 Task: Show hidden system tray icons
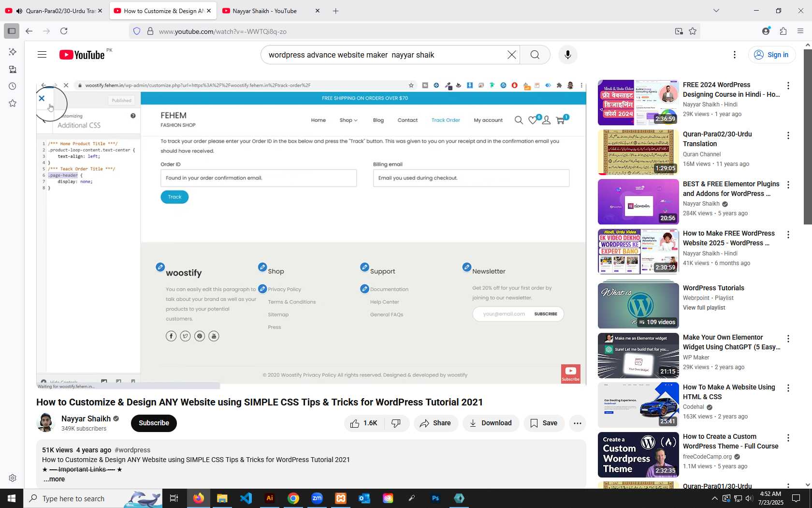[x=714, y=498]
